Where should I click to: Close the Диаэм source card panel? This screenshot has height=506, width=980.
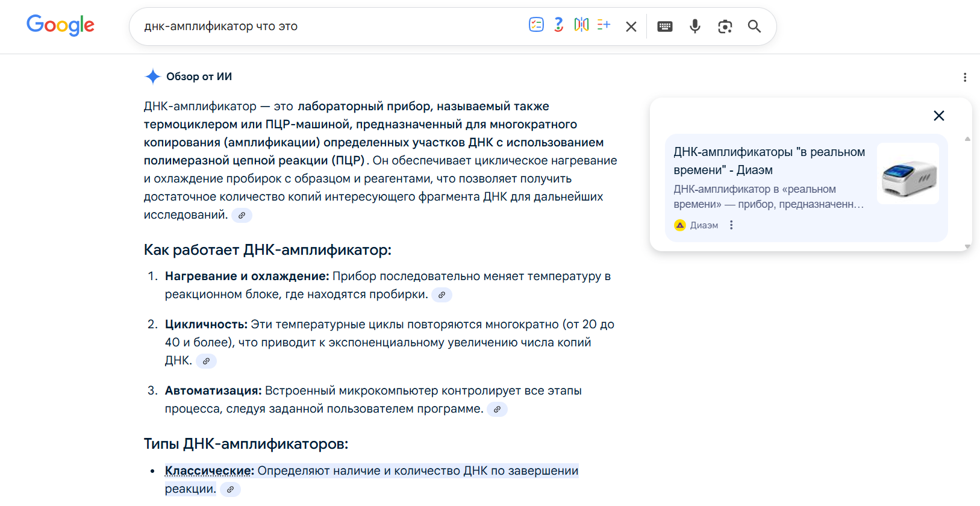(938, 116)
